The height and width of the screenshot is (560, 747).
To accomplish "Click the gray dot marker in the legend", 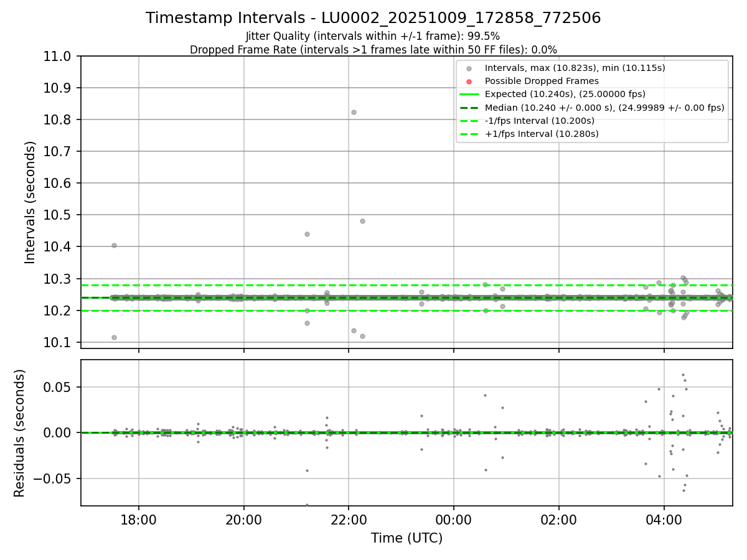I will pyautogui.click(x=469, y=68).
